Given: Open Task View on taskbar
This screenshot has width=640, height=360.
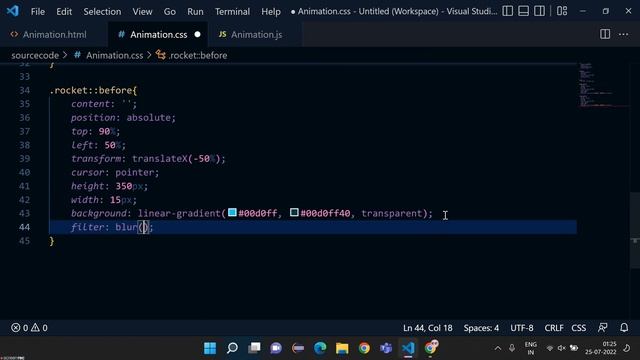Looking at the screenshot, I should click(x=254, y=348).
